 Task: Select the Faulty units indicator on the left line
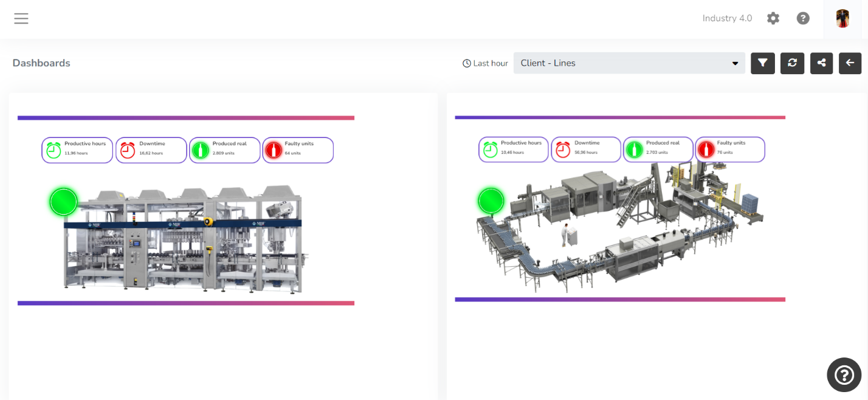(x=298, y=150)
